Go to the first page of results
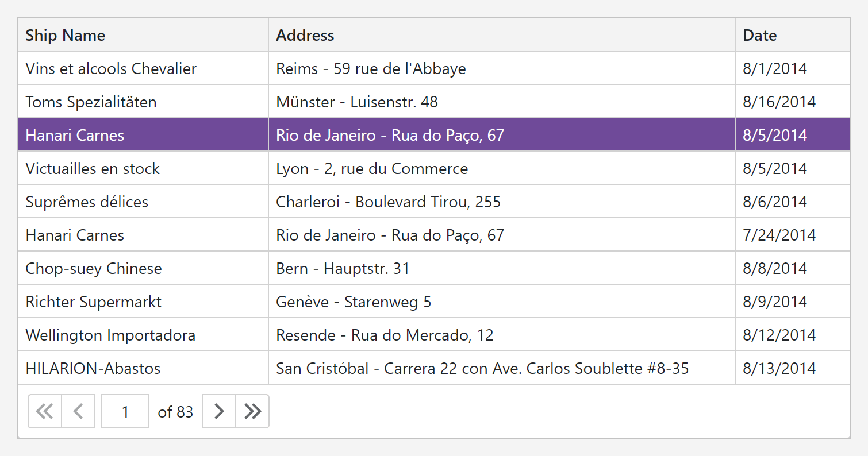The width and height of the screenshot is (868, 456). [45, 411]
